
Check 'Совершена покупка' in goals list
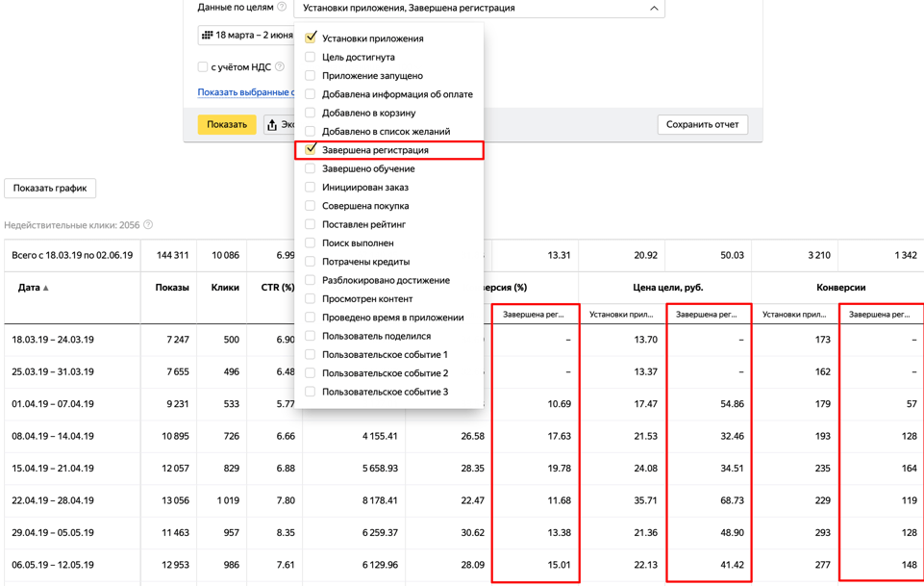coord(311,206)
